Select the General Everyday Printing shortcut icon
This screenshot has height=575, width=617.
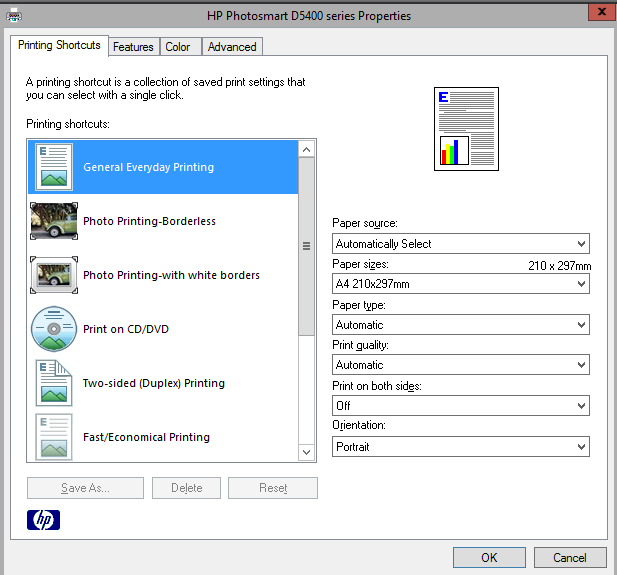54,167
